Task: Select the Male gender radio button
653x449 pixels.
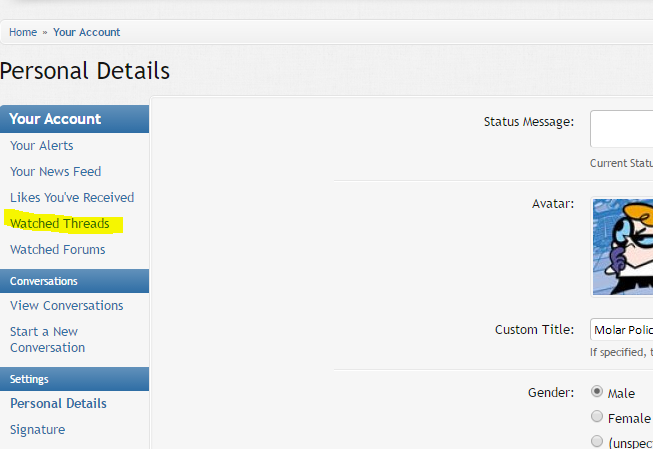Action: click(597, 392)
